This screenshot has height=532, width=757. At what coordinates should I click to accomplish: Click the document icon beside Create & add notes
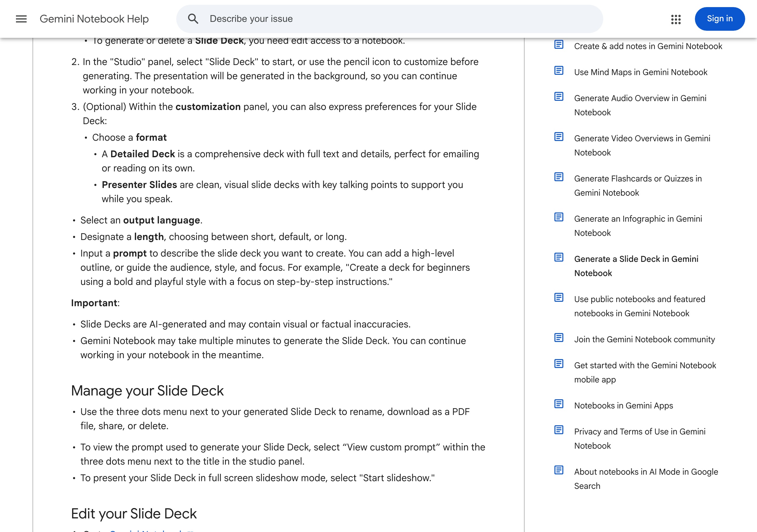(559, 45)
